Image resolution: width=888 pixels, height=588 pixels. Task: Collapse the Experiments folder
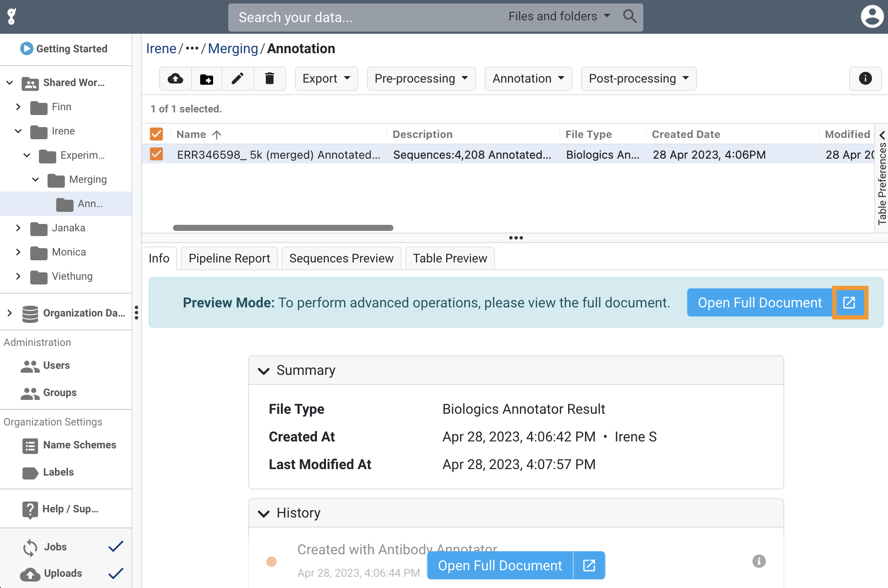pos(27,155)
